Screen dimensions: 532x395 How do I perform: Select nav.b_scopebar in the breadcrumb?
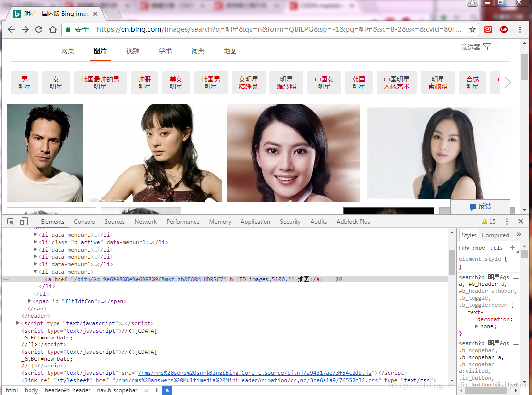click(117, 390)
